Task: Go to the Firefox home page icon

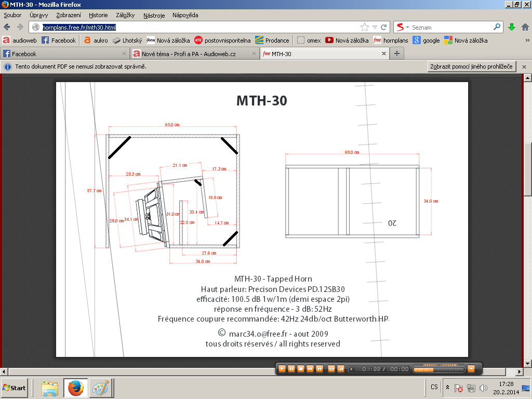Action: [525, 27]
